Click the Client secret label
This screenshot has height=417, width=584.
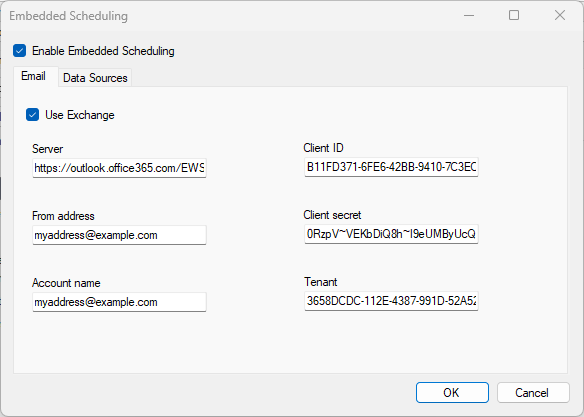pyautogui.click(x=332, y=215)
